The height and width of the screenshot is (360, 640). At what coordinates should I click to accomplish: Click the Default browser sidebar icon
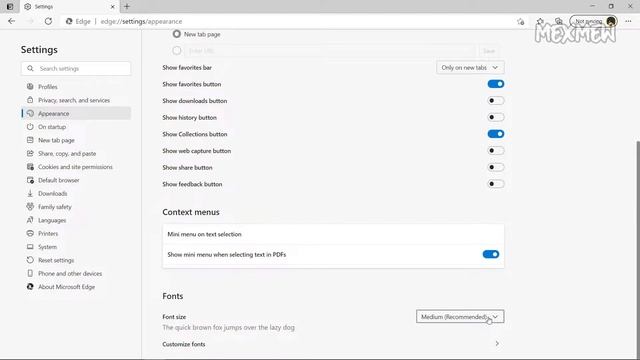(30, 180)
